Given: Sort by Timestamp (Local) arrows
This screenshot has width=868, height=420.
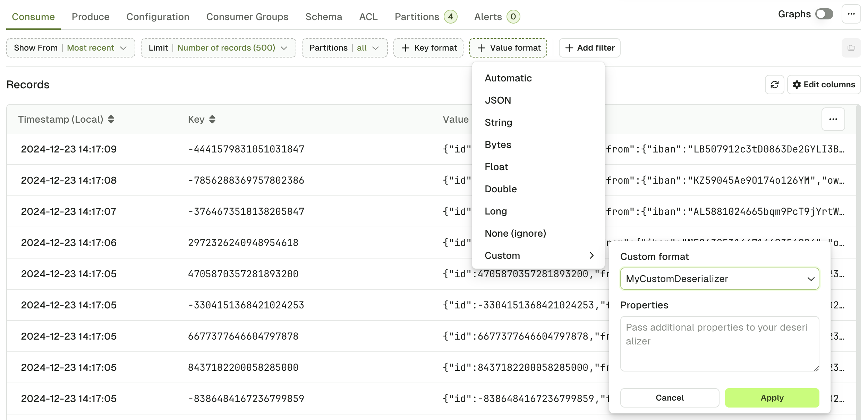Looking at the screenshot, I should click(111, 119).
